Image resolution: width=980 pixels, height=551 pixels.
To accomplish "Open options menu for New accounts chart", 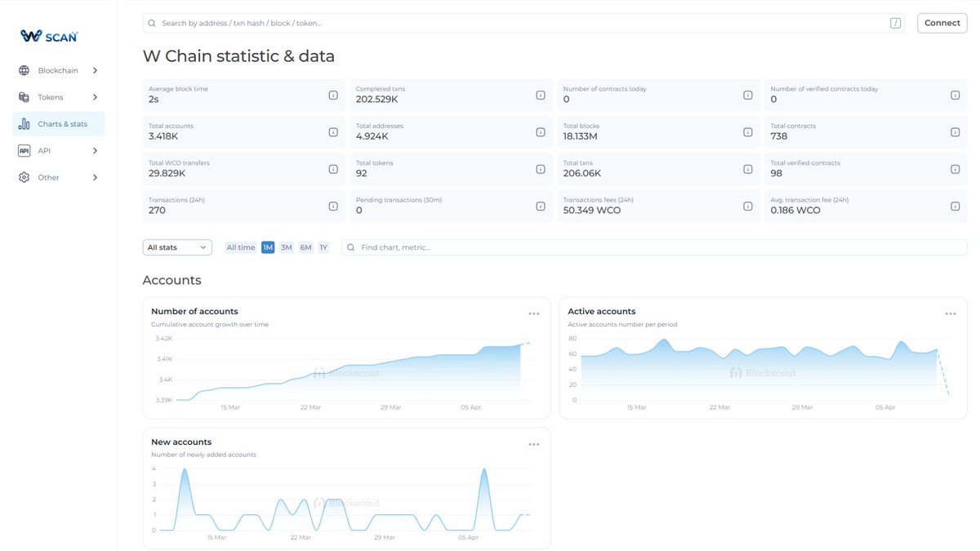I will [533, 444].
